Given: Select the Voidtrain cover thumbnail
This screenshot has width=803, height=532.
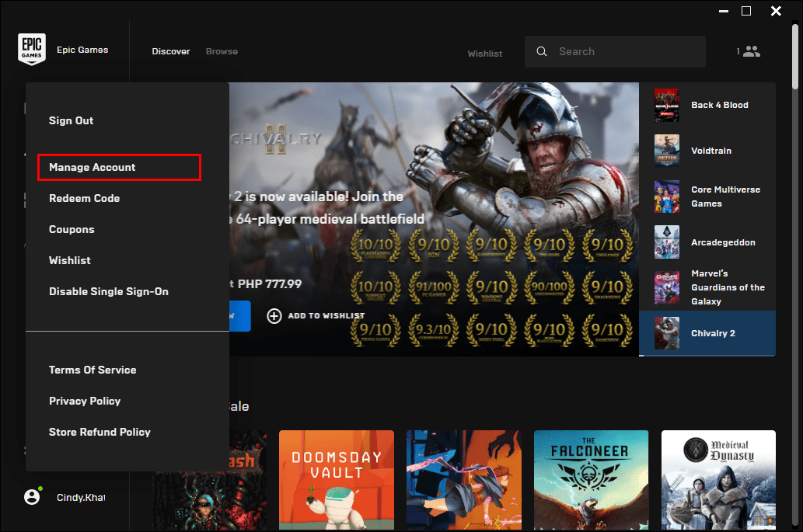Looking at the screenshot, I should point(667,151).
